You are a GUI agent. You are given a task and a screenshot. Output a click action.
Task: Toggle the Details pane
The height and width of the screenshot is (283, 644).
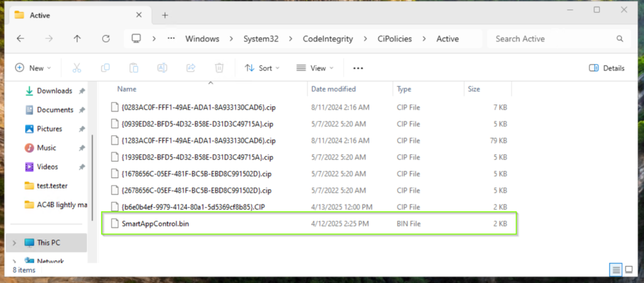click(x=607, y=68)
